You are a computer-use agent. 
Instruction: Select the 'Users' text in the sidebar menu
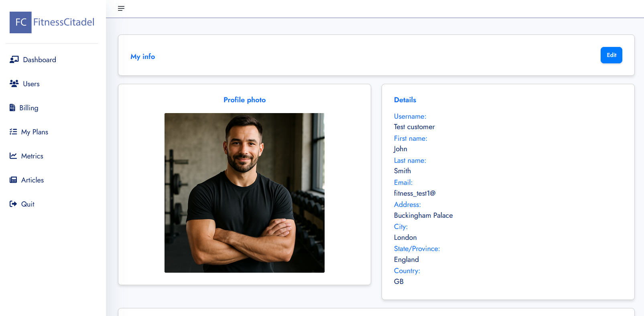click(x=31, y=84)
